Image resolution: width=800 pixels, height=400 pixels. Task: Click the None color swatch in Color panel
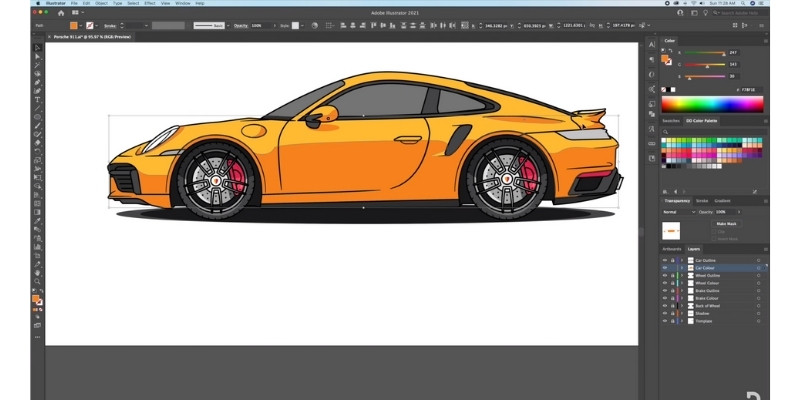tap(663, 89)
